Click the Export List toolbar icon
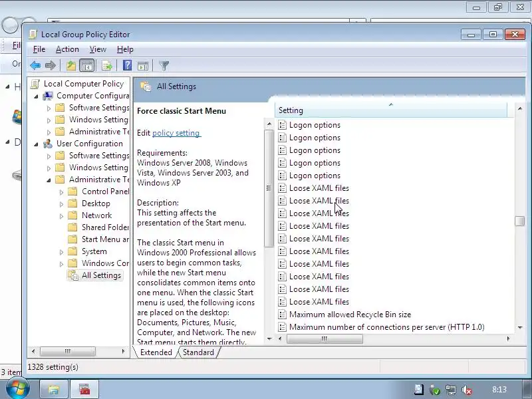Viewport: 532px width, 399px height. click(106, 65)
